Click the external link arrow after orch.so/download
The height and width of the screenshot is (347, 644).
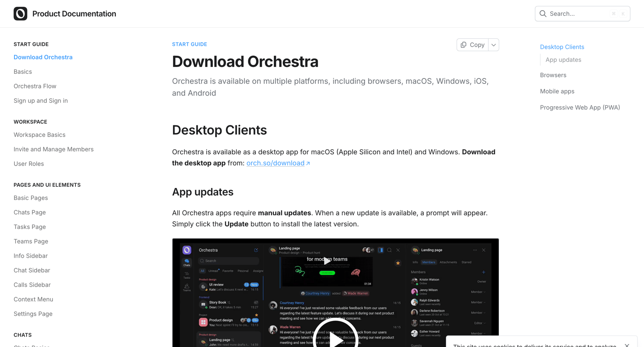pos(308,163)
